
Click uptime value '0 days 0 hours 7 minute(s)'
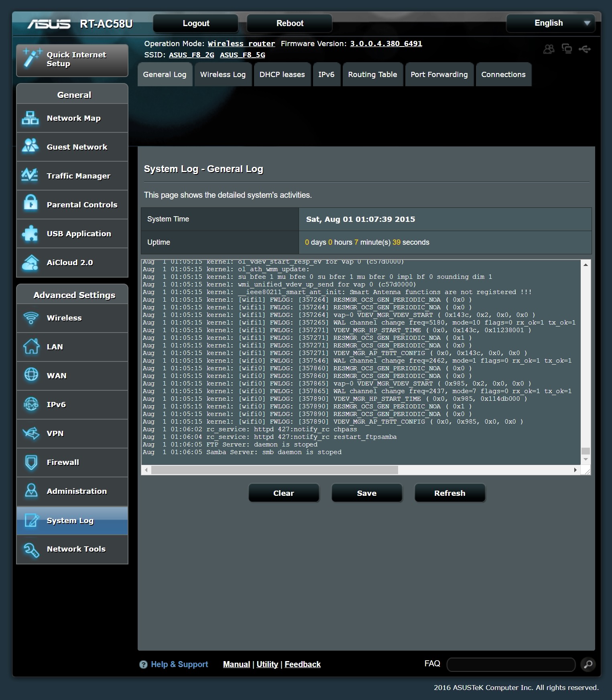pyautogui.click(x=348, y=242)
